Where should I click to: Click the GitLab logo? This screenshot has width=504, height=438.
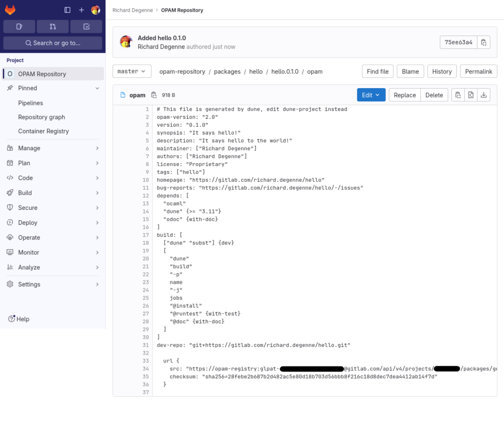(10, 9)
